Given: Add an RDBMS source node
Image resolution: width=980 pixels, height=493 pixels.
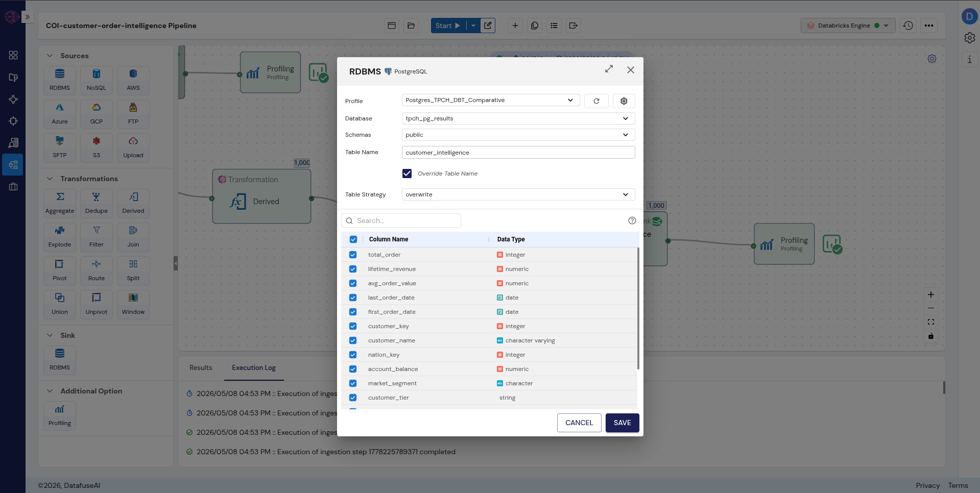Looking at the screenshot, I should pos(60,80).
